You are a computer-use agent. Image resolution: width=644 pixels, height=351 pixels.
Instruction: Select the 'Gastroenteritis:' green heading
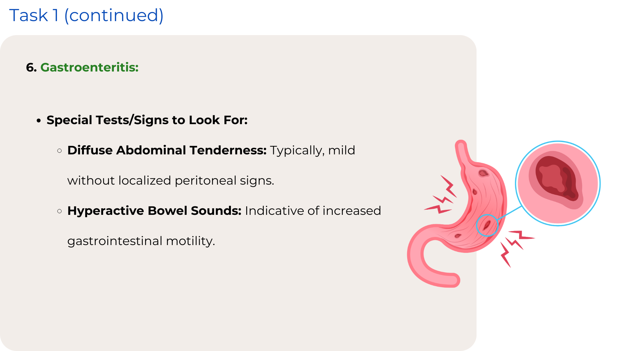(89, 67)
